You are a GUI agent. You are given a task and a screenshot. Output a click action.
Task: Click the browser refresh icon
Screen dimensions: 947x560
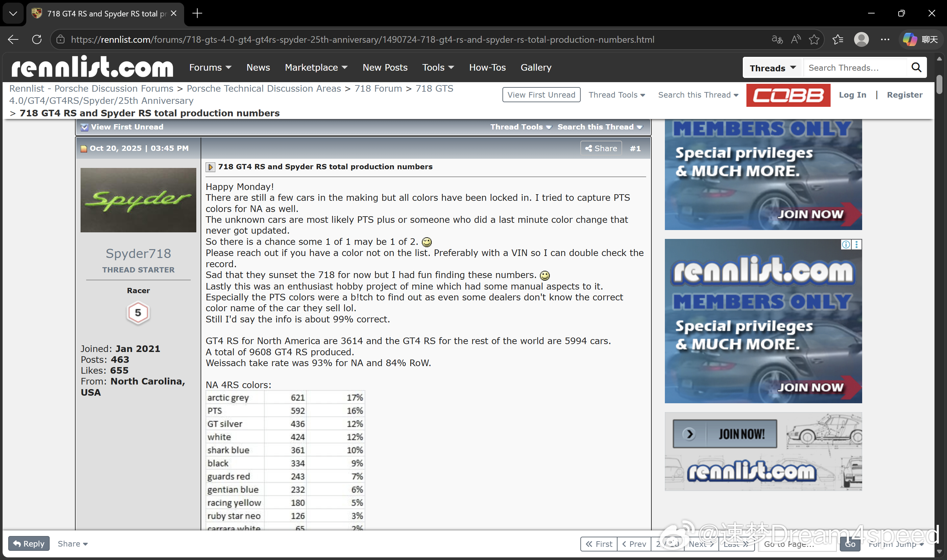click(36, 40)
